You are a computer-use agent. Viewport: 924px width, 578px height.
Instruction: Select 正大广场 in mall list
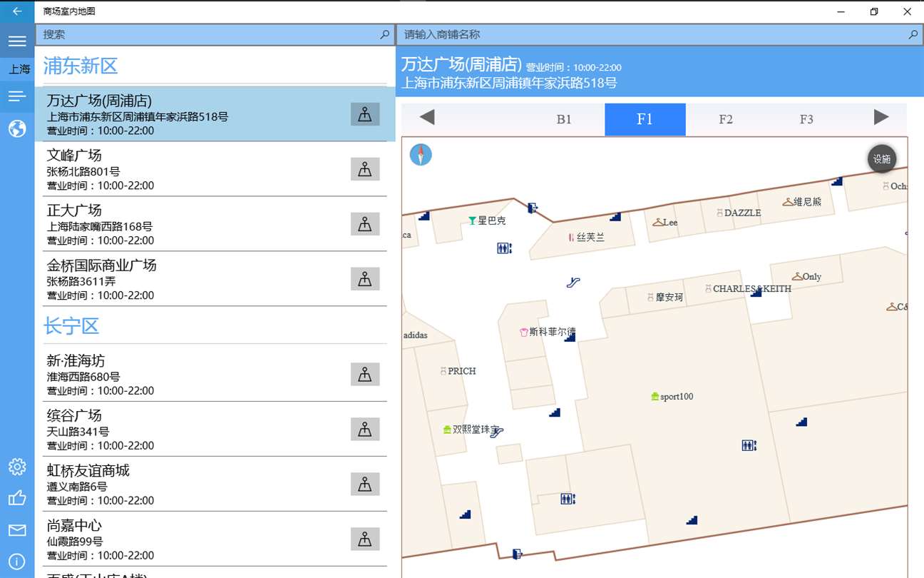pos(215,224)
